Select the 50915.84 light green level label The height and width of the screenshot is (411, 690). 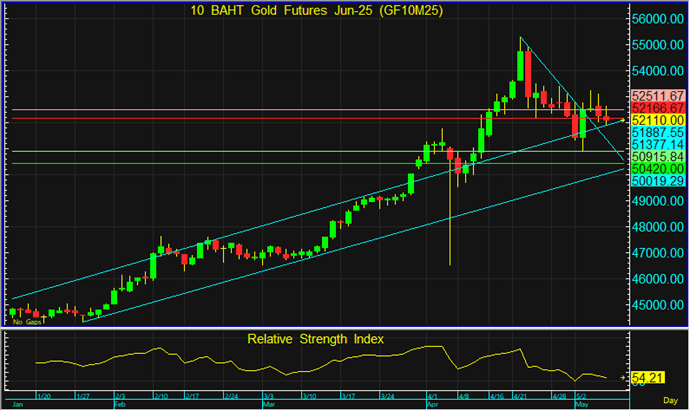[657, 158]
